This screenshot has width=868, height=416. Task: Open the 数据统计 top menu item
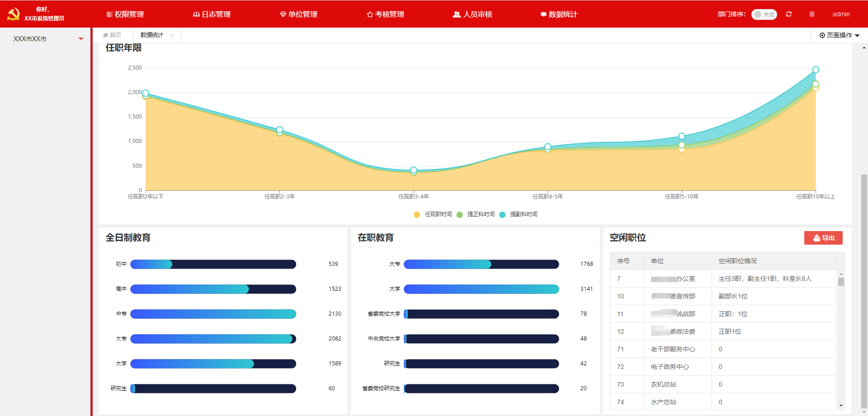pos(559,14)
